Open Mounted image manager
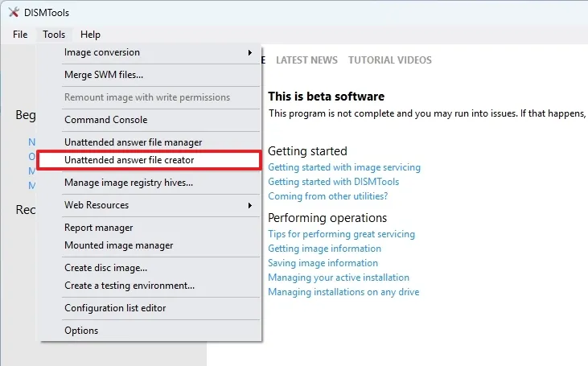The height and width of the screenshot is (366, 588). tap(150, 245)
